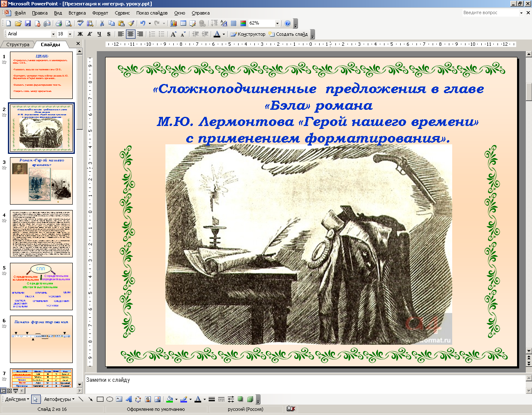Close the slides pane
This screenshot has width=532, height=415.
78,44
